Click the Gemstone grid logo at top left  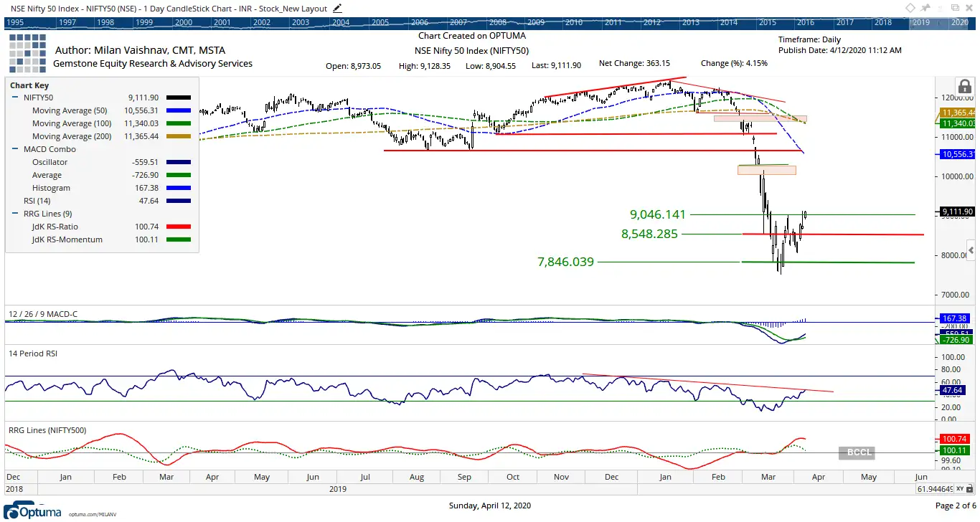point(27,52)
